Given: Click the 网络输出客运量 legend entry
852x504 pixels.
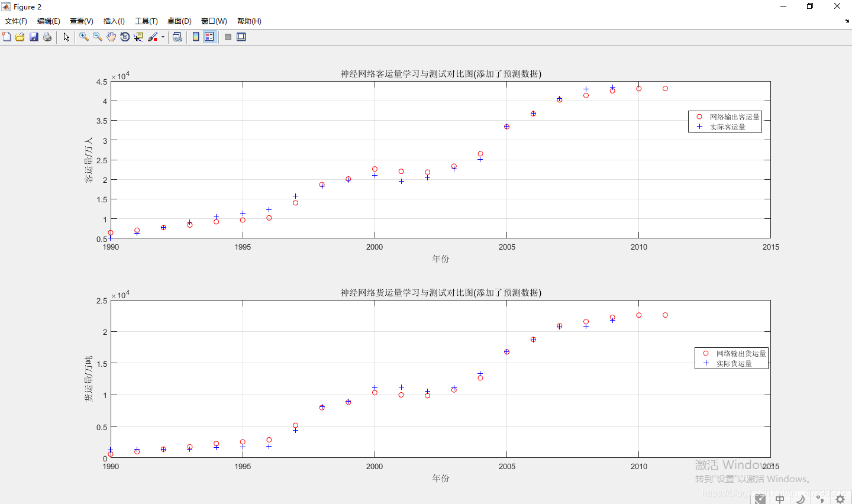Looking at the screenshot, I should (x=734, y=117).
